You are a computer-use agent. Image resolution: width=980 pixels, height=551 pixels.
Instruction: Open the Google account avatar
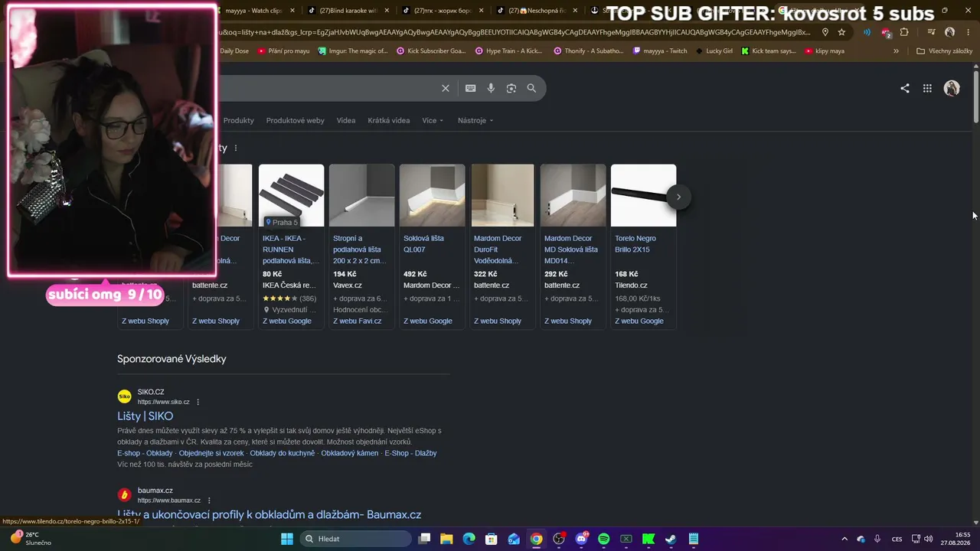pyautogui.click(x=952, y=88)
